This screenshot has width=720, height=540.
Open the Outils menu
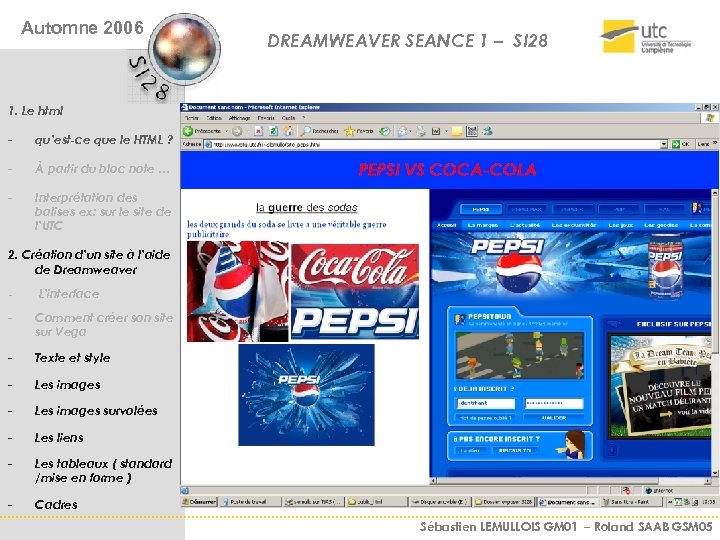(288, 118)
